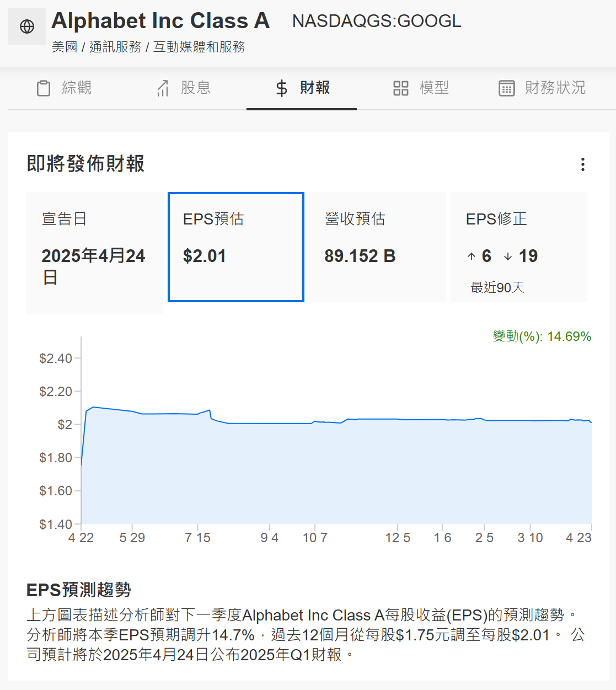
Task: Select the EPS修正 card
Action: tap(519, 247)
